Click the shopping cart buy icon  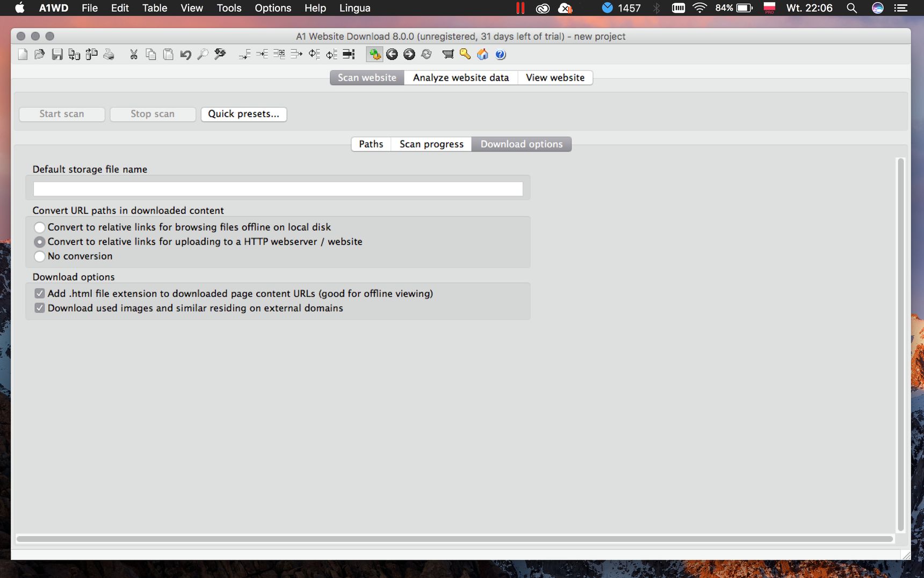[x=447, y=54]
